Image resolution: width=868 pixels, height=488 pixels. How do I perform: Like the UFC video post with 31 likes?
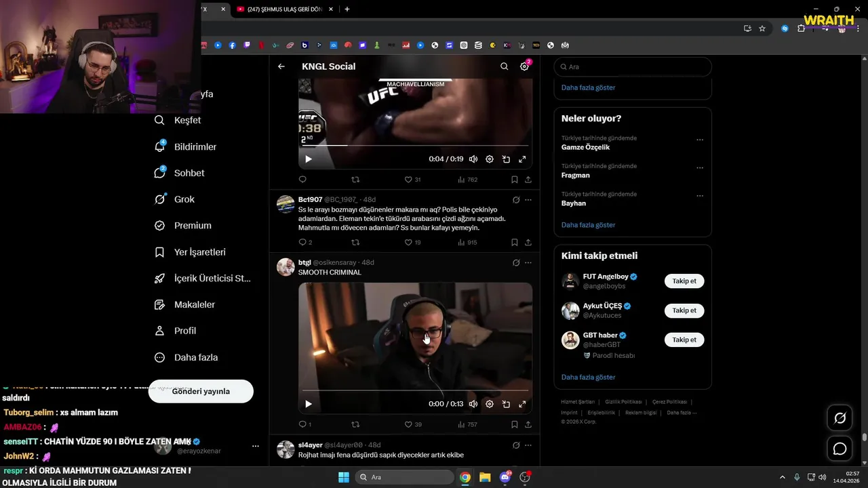[x=412, y=180]
